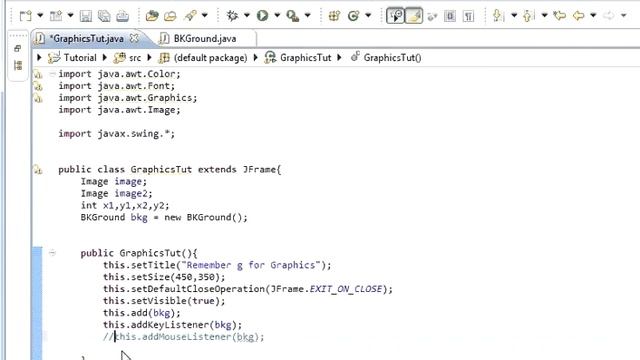Viewport: 640px width, 360px height.
Task: Collapse the GraphicsTut constructor fold marker
Action: point(52,253)
